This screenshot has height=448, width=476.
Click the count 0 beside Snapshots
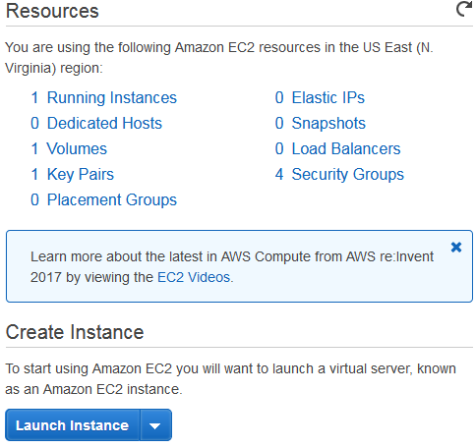click(279, 123)
